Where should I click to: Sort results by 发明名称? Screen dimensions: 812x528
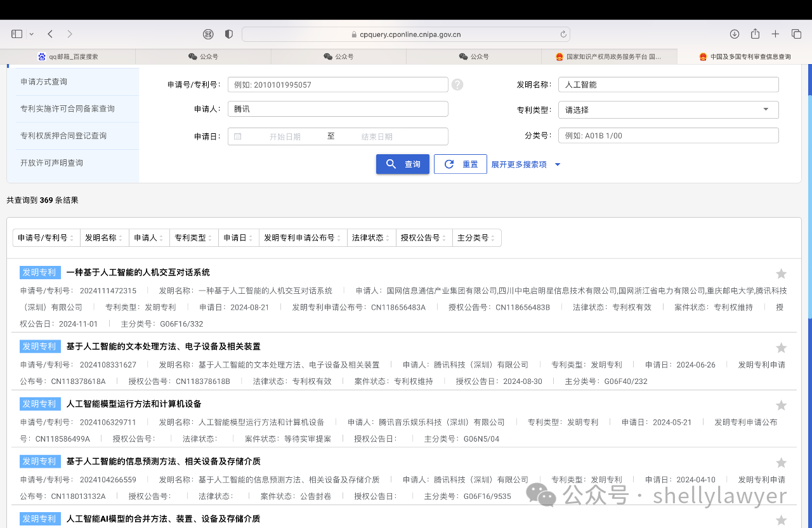click(104, 238)
